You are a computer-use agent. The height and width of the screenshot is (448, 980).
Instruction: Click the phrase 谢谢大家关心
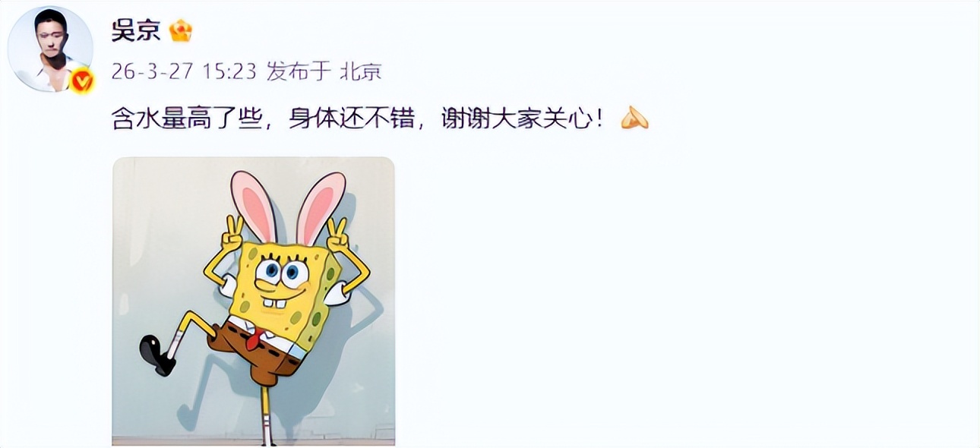click(x=514, y=118)
